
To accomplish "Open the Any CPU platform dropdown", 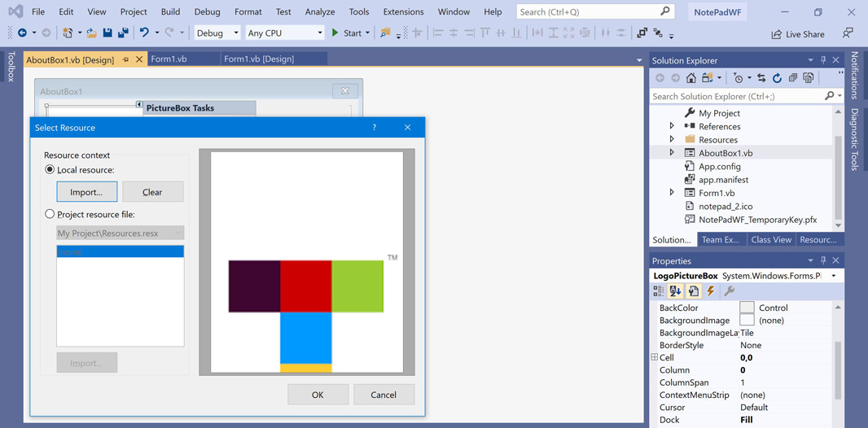I will click(x=284, y=33).
